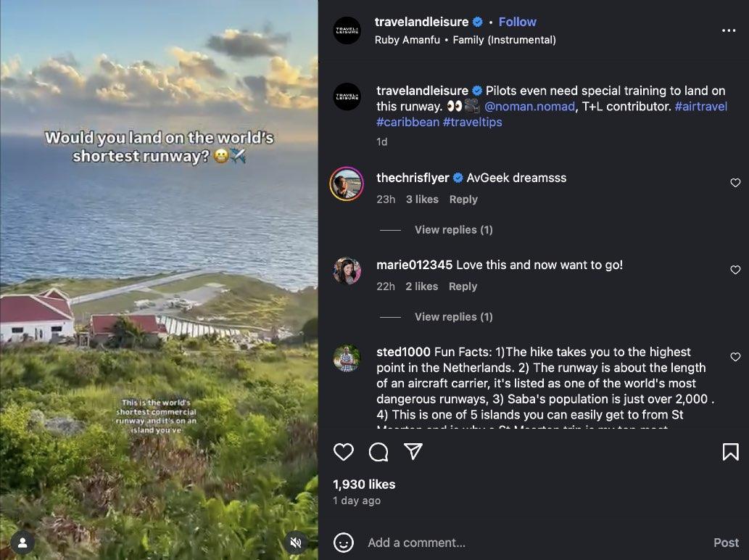749x560 pixels.
Task: Like sted1000's comment
Action: (x=735, y=357)
